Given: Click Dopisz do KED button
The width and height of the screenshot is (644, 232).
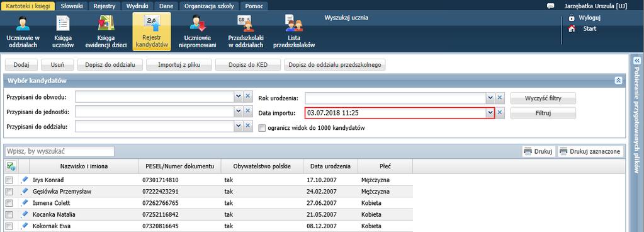Looking at the screenshot, I should 248,65.
